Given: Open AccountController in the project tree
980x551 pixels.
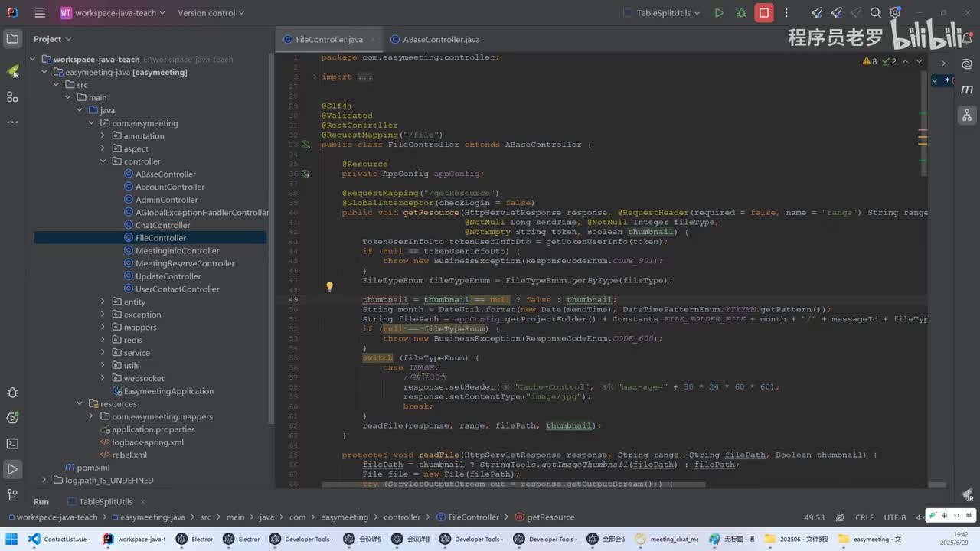Looking at the screenshot, I should 170,187.
